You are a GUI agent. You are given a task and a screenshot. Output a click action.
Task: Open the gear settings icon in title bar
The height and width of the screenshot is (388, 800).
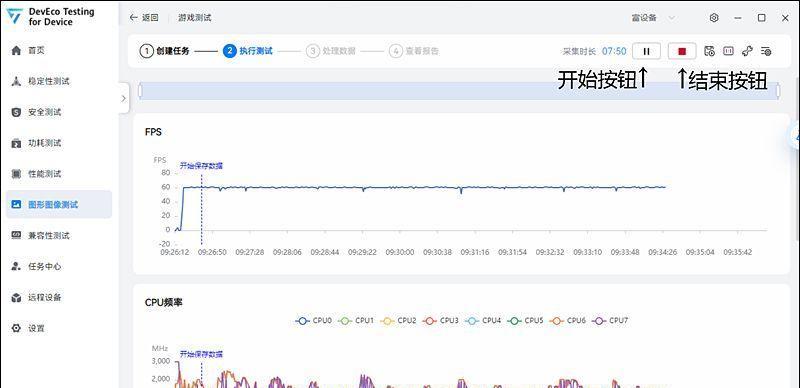point(714,18)
